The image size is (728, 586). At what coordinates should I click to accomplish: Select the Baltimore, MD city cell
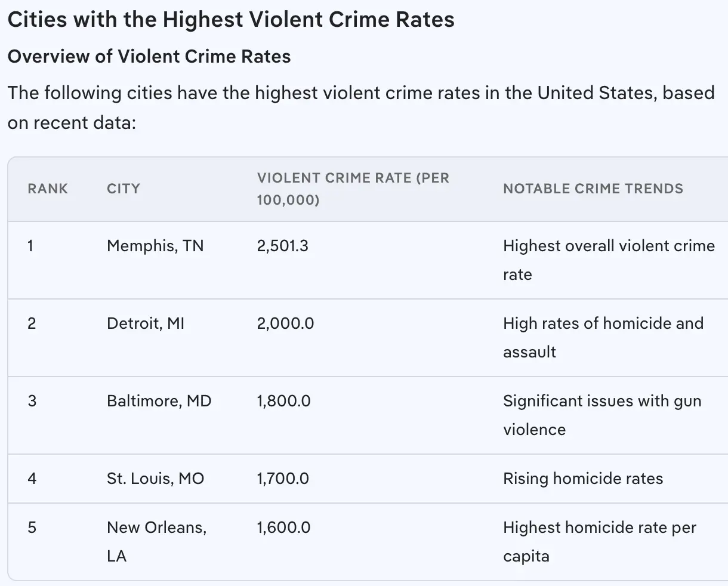159,401
